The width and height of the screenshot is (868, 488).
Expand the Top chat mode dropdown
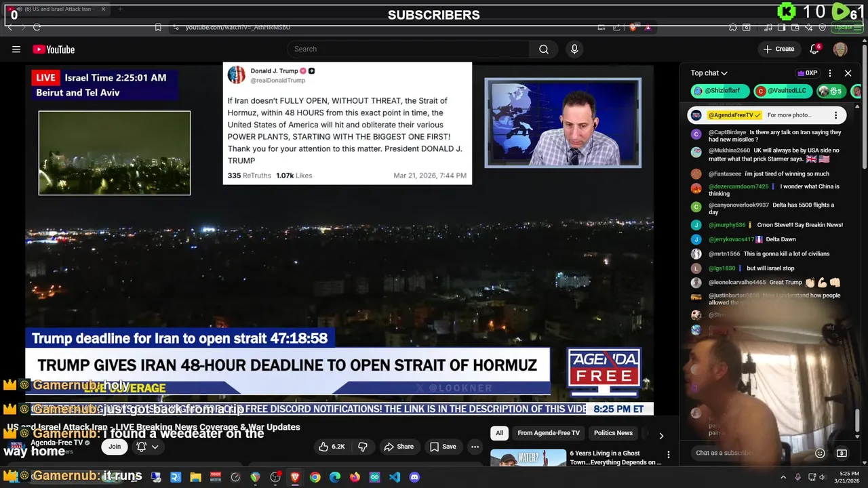(709, 73)
